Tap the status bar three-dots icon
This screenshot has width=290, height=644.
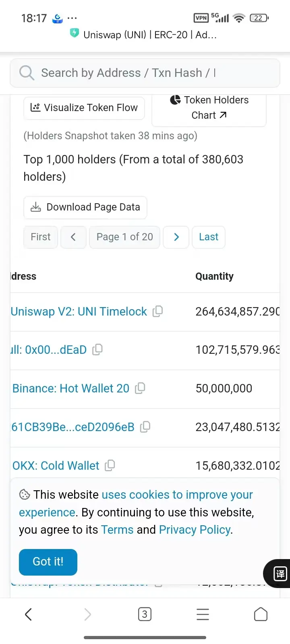(72, 18)
